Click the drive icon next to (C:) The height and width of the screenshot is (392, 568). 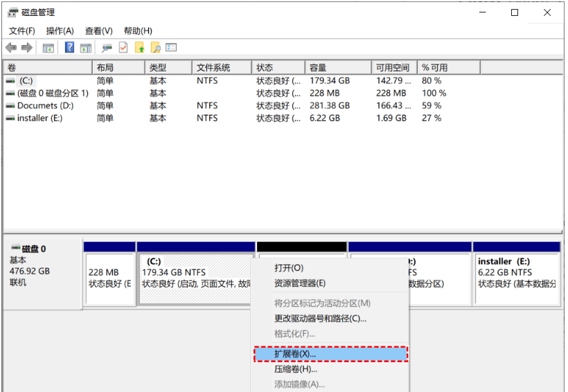coord(10,81)
